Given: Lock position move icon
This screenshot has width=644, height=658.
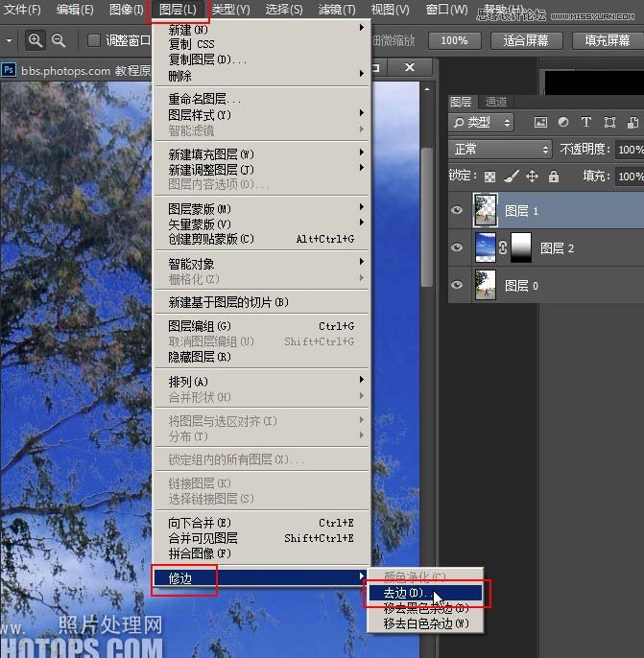Looking at the screenshot, I should point(532,176).
